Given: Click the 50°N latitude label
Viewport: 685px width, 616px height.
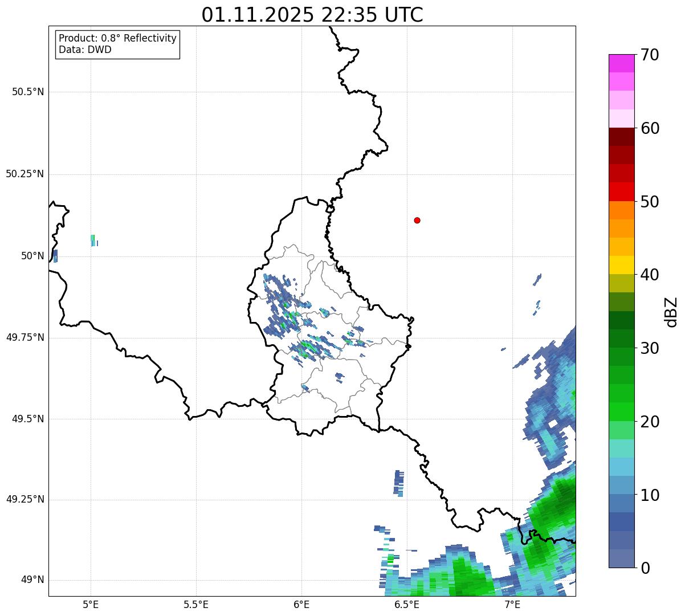Looking at the screenshot, I should [32, 256].
